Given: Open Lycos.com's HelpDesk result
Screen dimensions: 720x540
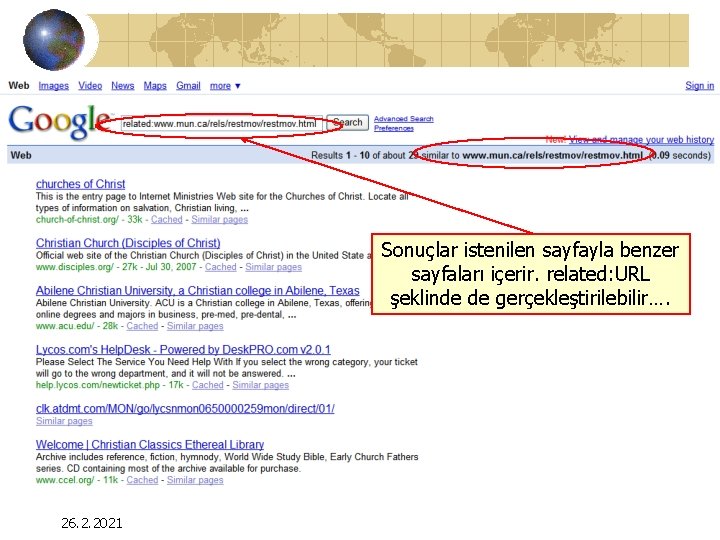Looking at the screenshot, I should click(x=183, y=349).
